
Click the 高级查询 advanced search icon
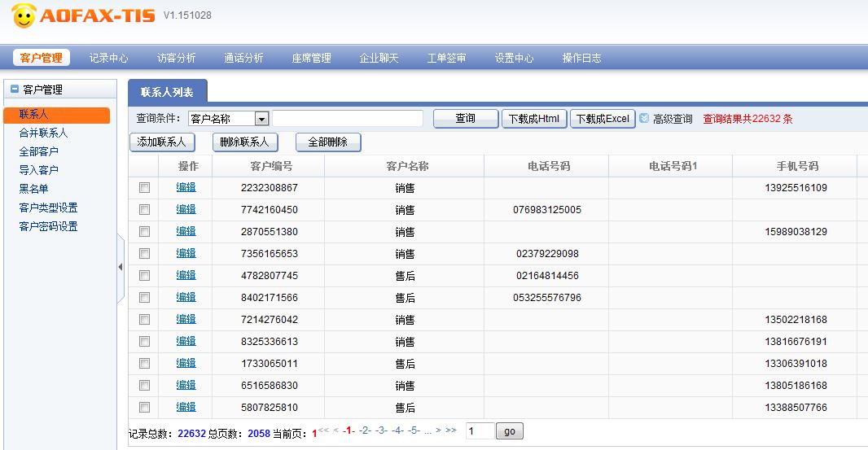644,119
